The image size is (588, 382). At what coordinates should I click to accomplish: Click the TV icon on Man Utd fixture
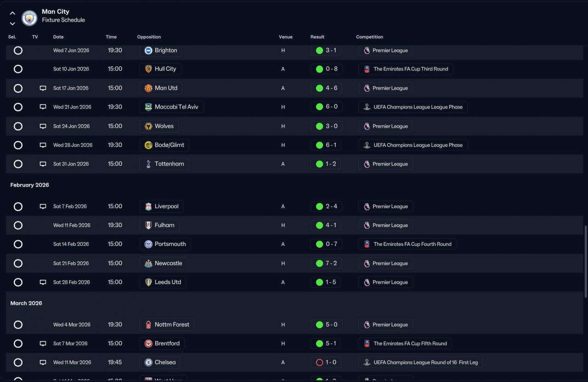point(43,88)
